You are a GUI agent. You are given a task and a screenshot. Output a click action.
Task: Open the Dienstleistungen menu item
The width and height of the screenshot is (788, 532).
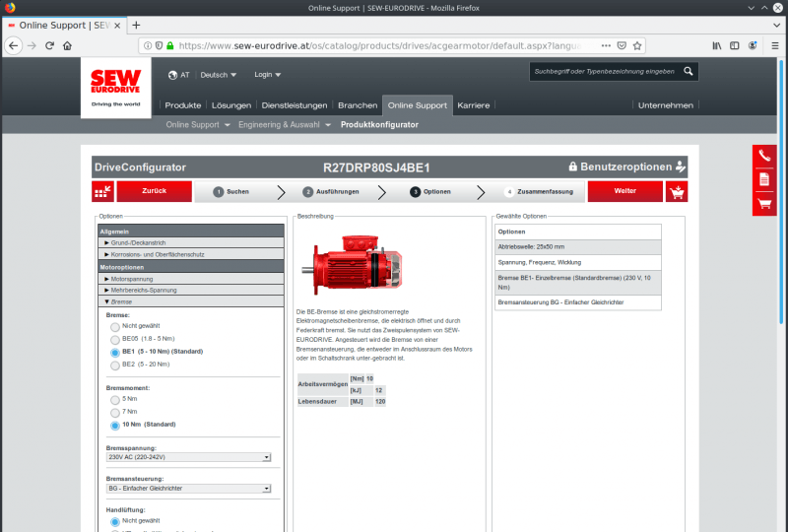pyautogui.click(x=295, y=105)
